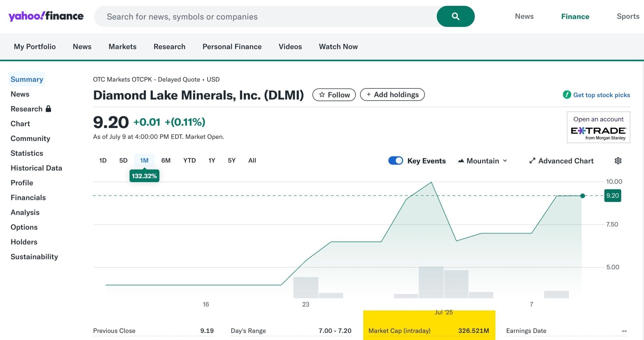Open Research in the left sidebar

26,109
